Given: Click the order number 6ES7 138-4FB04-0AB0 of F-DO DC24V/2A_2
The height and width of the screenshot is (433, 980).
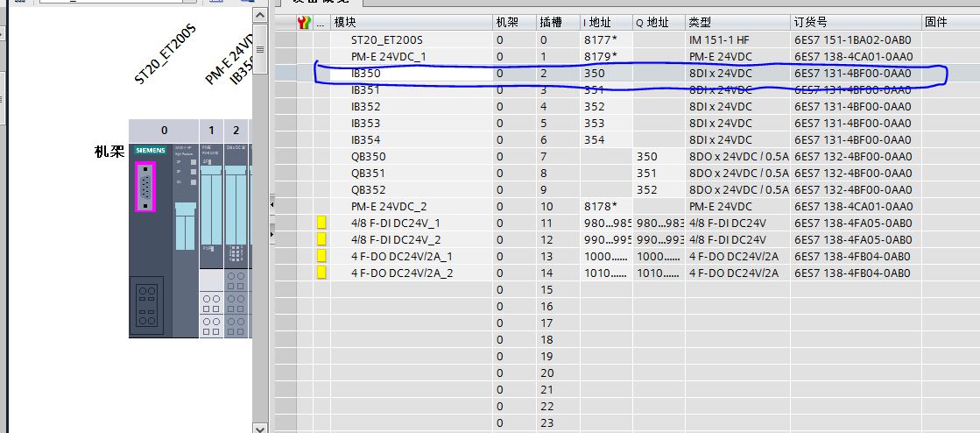Looking at the screenshot, I should click(x=856, y=273).
